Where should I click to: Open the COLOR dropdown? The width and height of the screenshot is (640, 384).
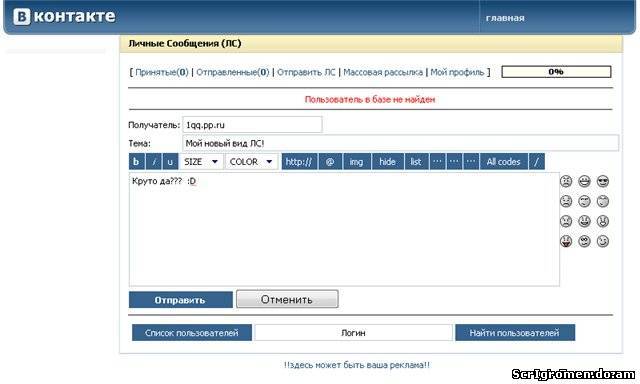[251, 162]
